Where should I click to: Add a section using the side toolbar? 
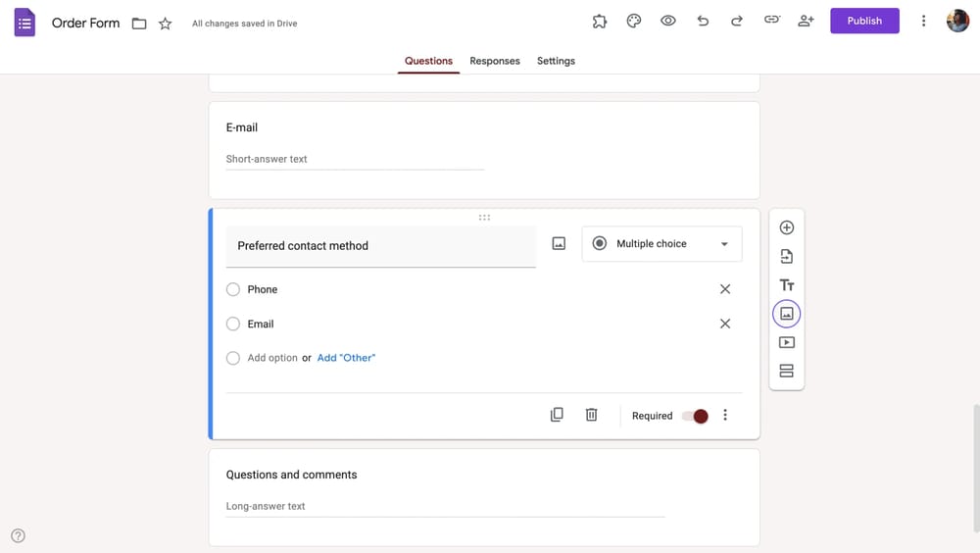pyautogui.click(x=787, y=372)
